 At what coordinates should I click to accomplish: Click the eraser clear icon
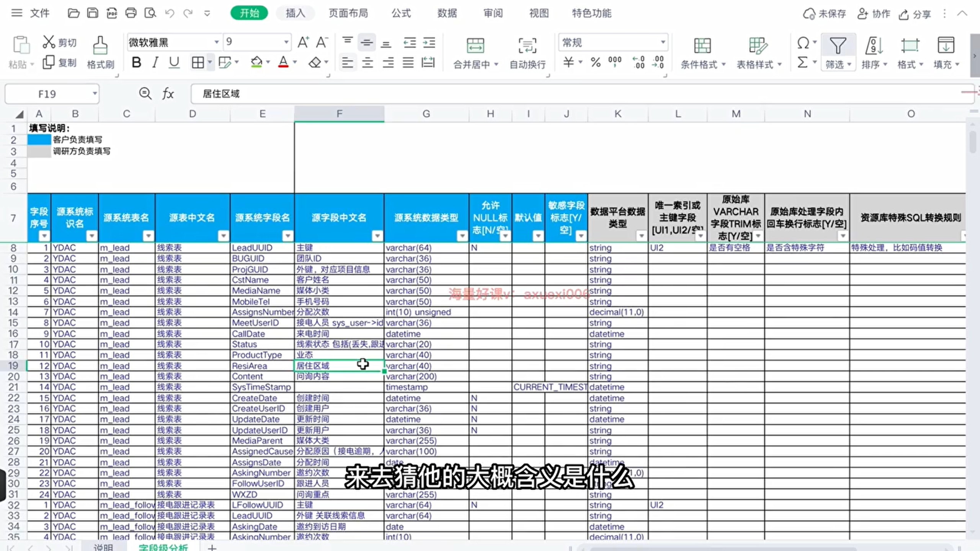[x=315, y=62]
